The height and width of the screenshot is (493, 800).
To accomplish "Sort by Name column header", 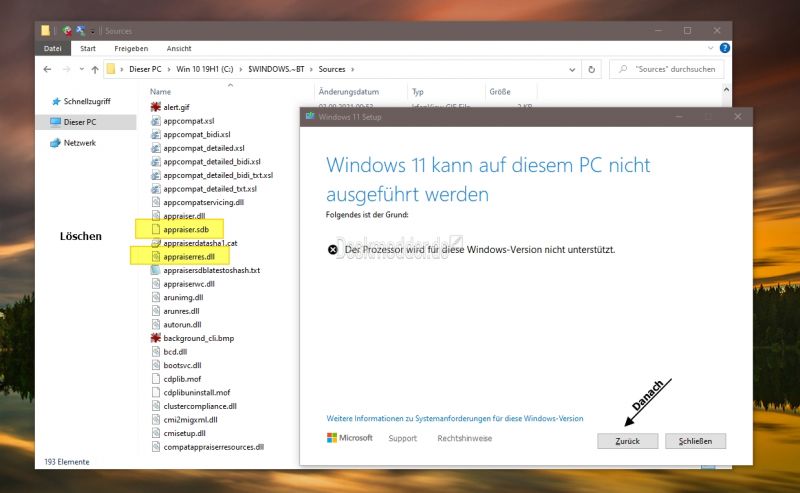I will [x=160, y=92].
